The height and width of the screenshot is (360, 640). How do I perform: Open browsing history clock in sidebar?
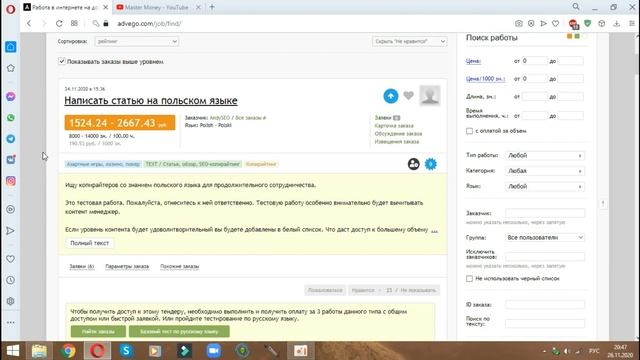11,280
